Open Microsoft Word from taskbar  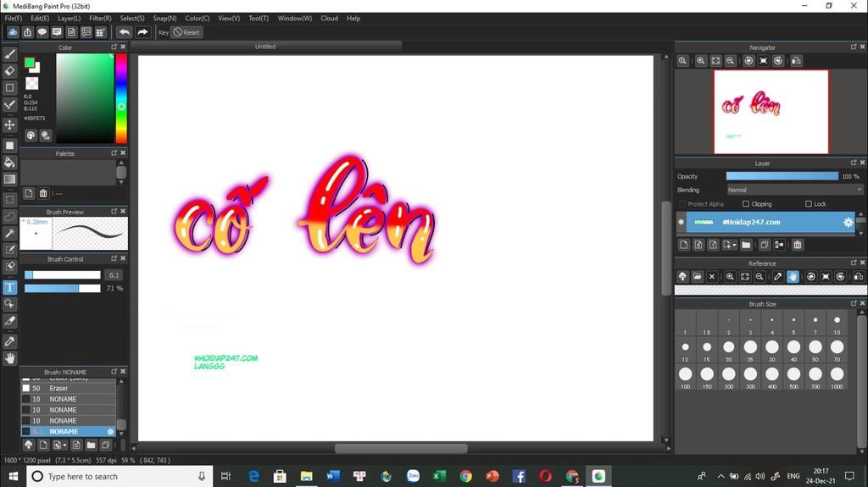point(332,476)
